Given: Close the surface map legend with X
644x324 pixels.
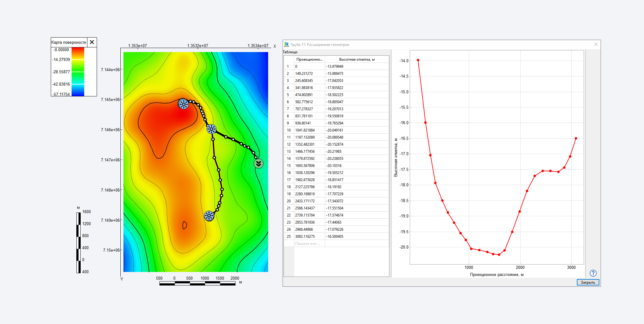Looking at the screenshot, I should [92, 42].
